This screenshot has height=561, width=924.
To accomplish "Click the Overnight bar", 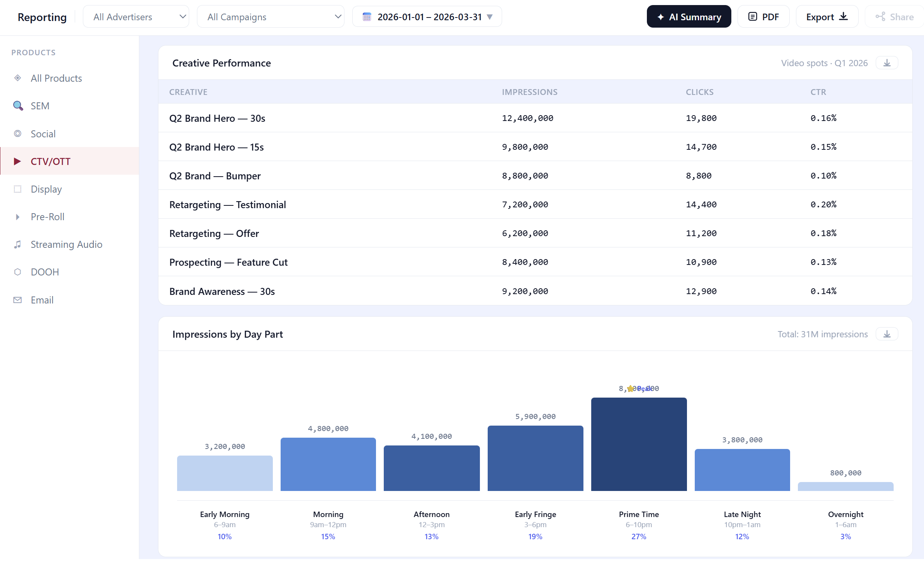I will click(845, 486).
